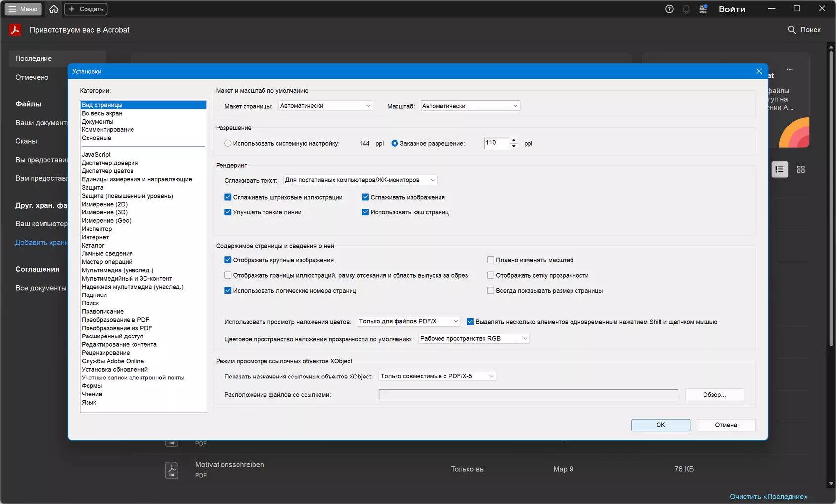Open the hamburger Меню button
The width and height of the screenshot is (836, 504).
(x=23, y=9)
